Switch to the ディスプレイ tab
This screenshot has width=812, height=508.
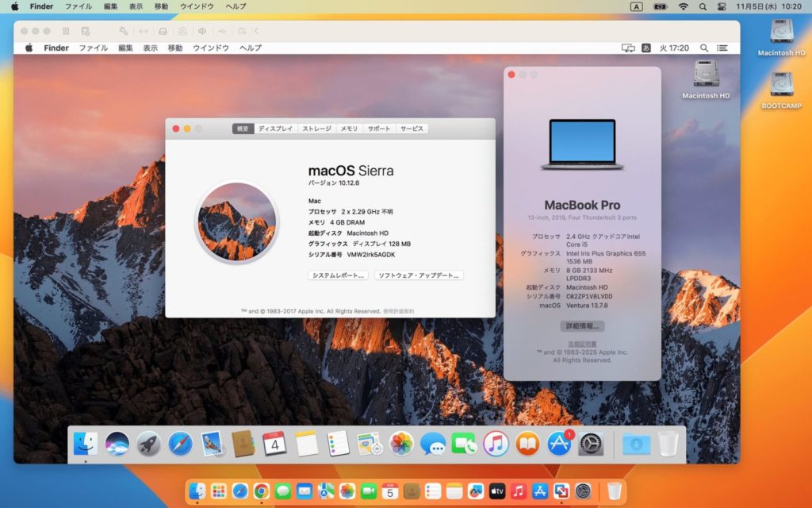pyautogui.click(x=275, y=129)
